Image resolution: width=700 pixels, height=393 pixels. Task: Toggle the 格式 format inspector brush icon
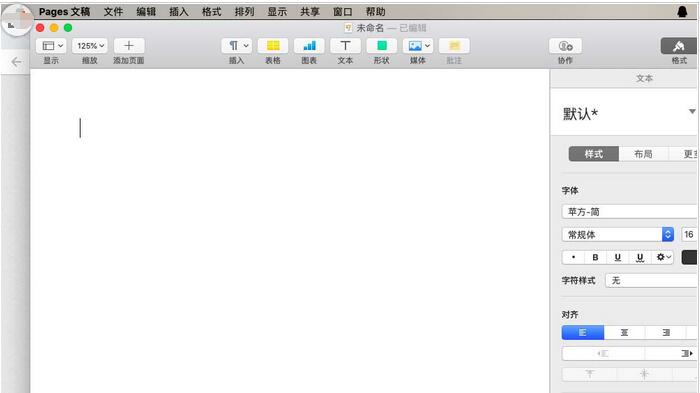(679, 46)
